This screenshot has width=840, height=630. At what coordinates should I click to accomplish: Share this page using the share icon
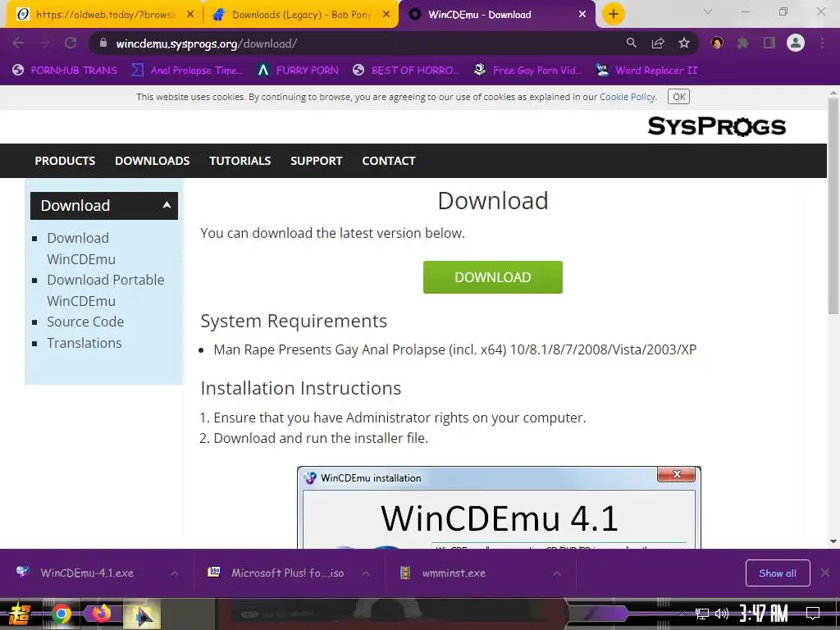pyautogui.click(x=658, y=43)
